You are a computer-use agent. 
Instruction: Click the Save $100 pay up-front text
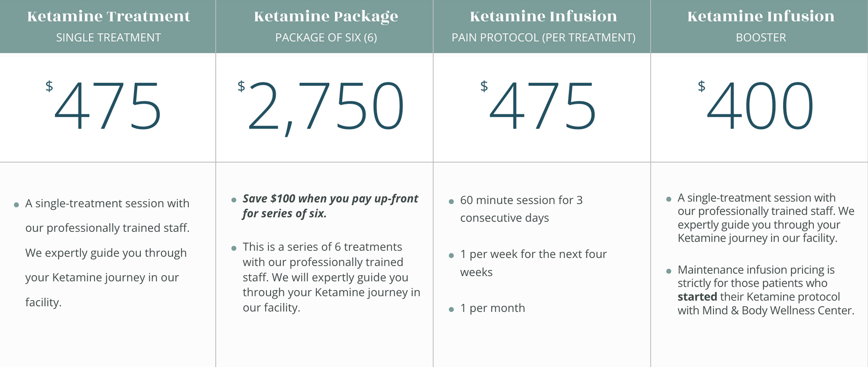pyautogui.click(x=330, y=206)
